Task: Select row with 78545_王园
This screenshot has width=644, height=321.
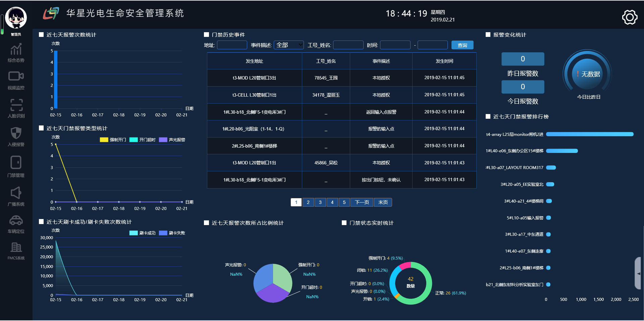Action: (342, 78)
